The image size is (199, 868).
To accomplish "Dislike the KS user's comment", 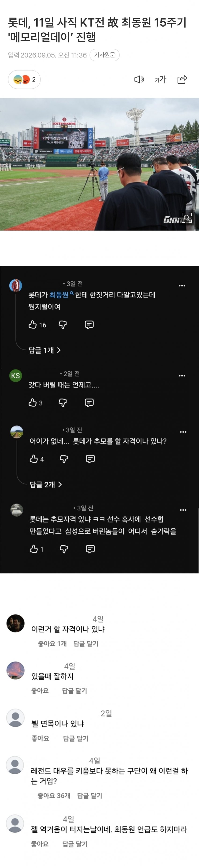I will (x=63, y=403).
